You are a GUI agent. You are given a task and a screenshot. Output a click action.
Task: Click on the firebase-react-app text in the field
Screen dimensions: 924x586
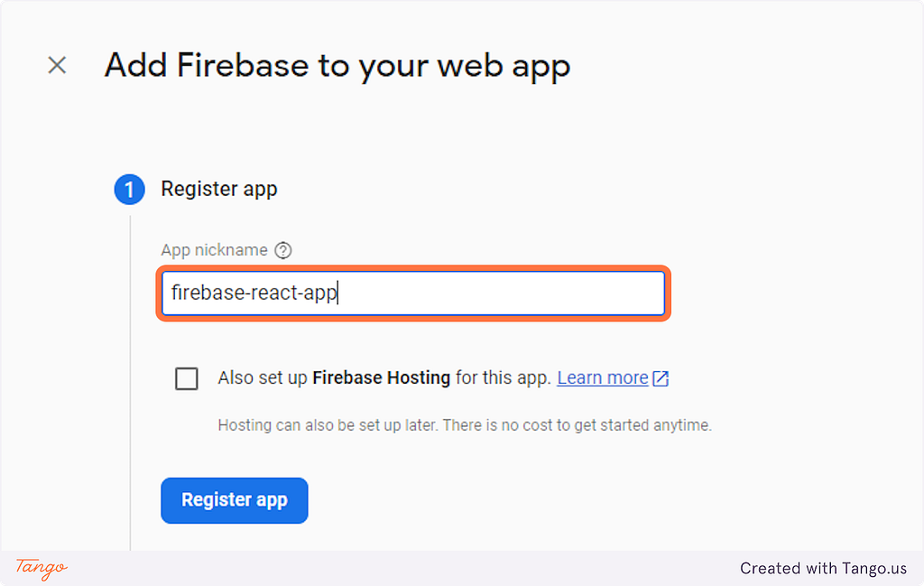click(x=254, y=293)
